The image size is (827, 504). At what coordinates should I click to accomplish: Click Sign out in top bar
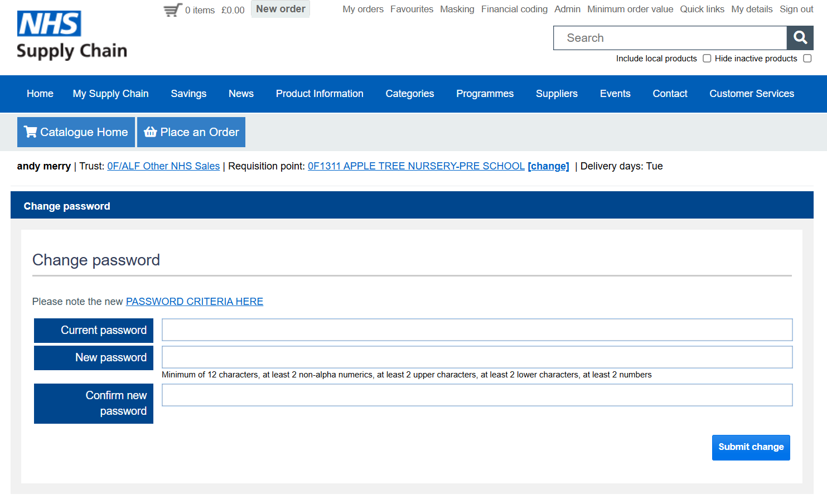(x=796, y=9)
